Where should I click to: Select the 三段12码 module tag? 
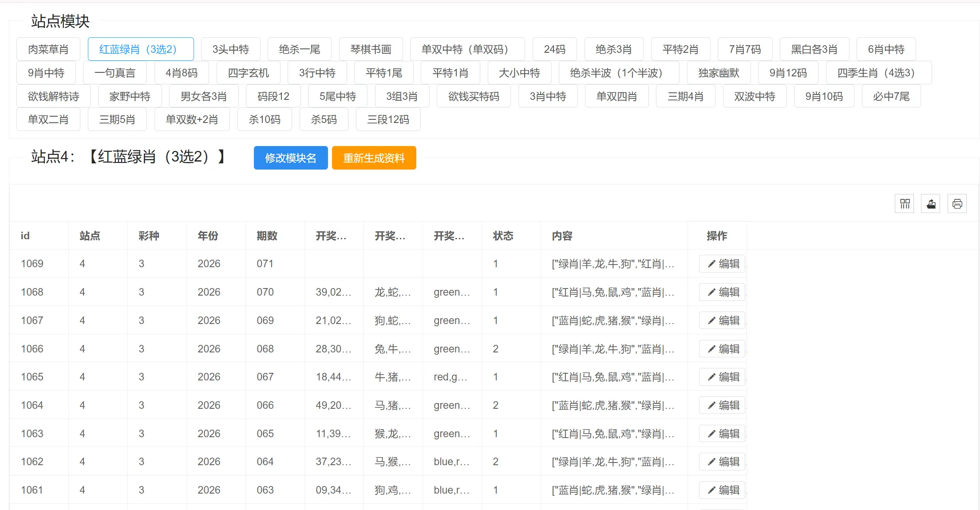(x=388, y=119)
